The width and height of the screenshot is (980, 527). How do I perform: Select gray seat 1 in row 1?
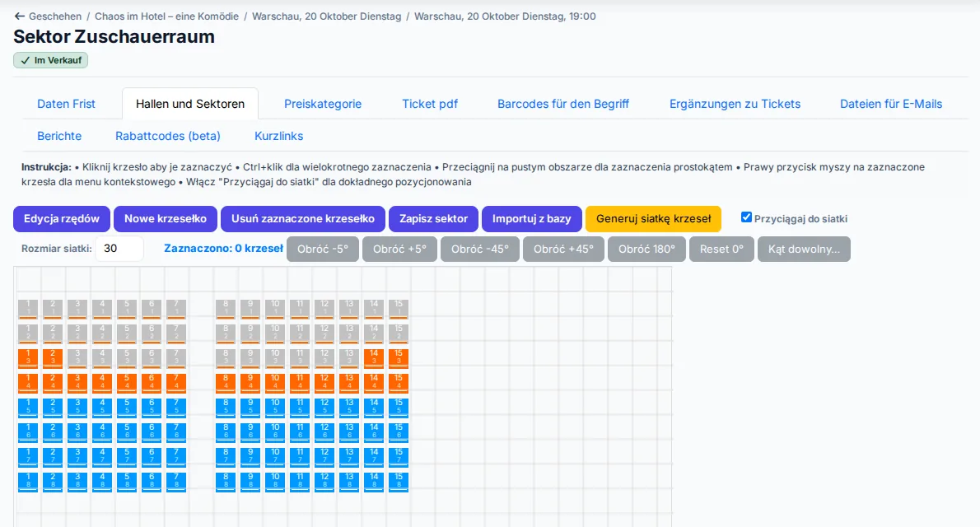28,309
